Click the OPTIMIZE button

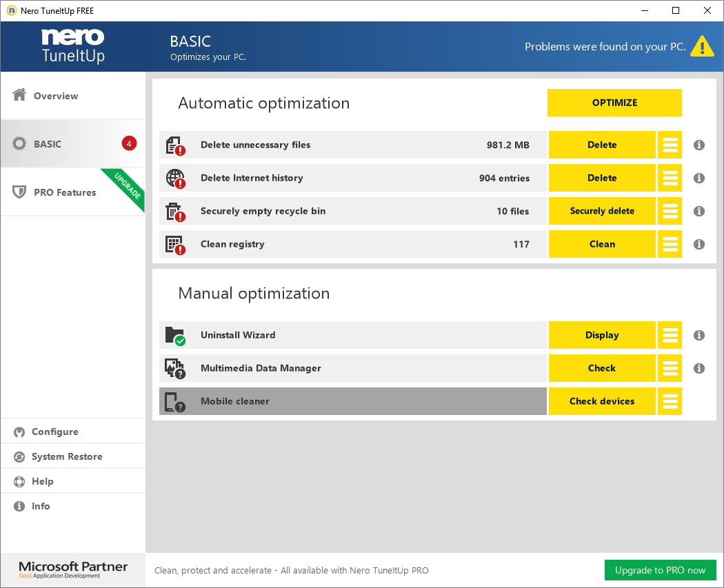pyautogui.click(x=614, y=103)
